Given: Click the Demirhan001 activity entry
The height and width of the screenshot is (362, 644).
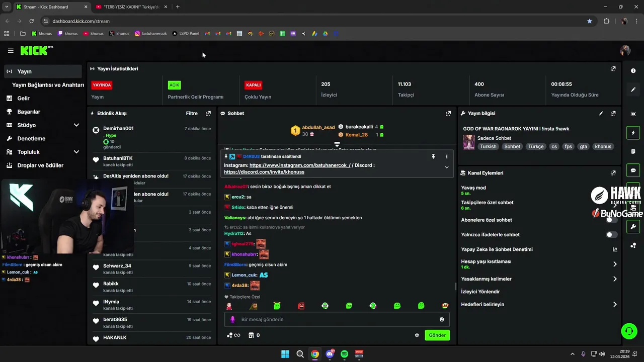Looking at the screenshot, I should (x=152, y=138).
